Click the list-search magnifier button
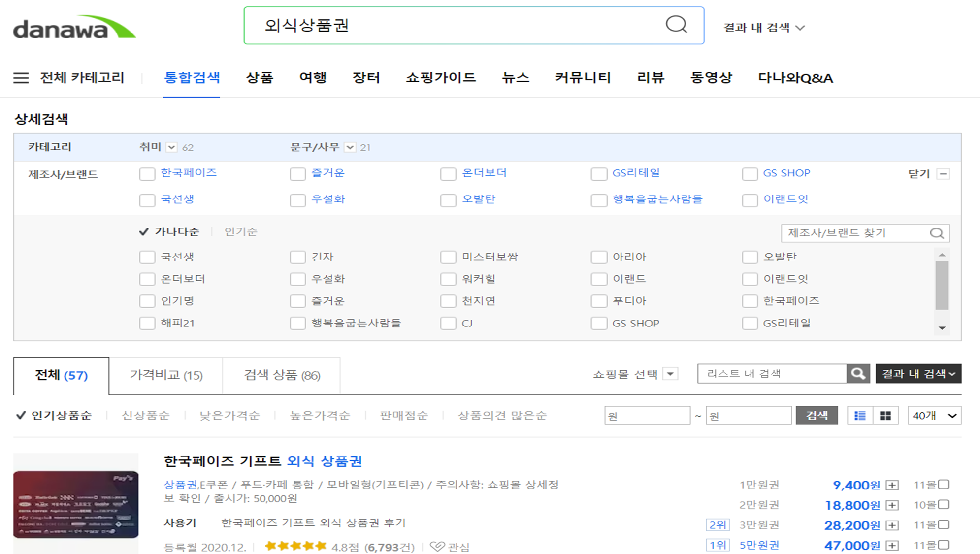The image size is (980, 554). [x=858, y=374]
